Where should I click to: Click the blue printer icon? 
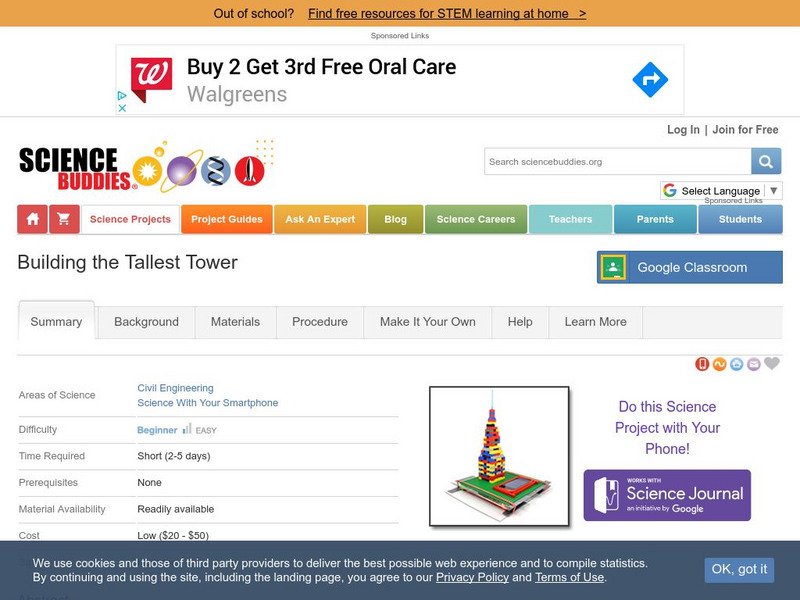click(736, 364)
